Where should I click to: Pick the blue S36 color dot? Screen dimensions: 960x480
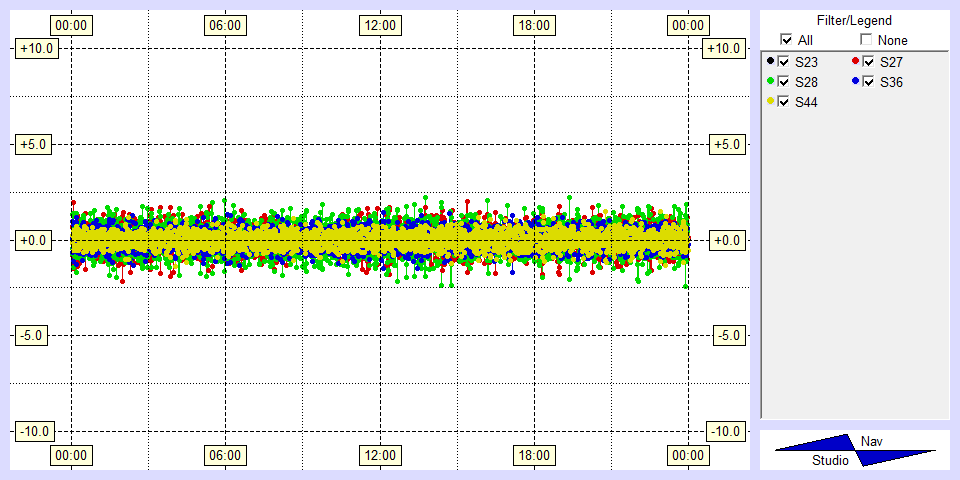pos(855,80)
